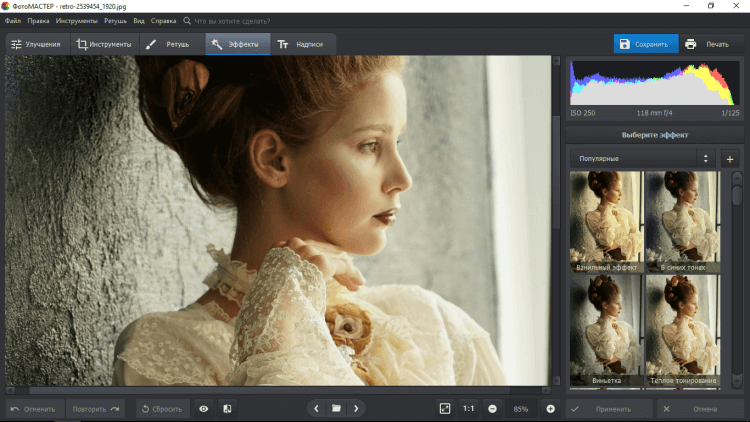Switch to the Ретушь tab

168,44
